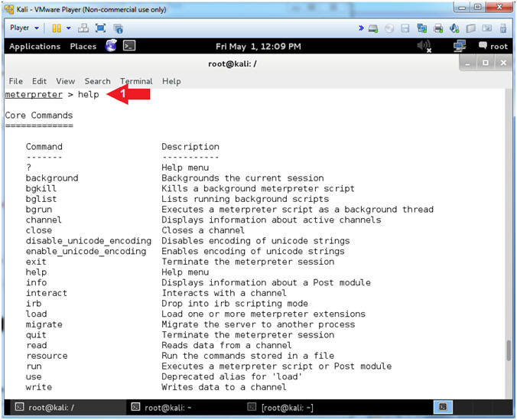
Task: Click the channel command entry
Action: coord(44,220)
